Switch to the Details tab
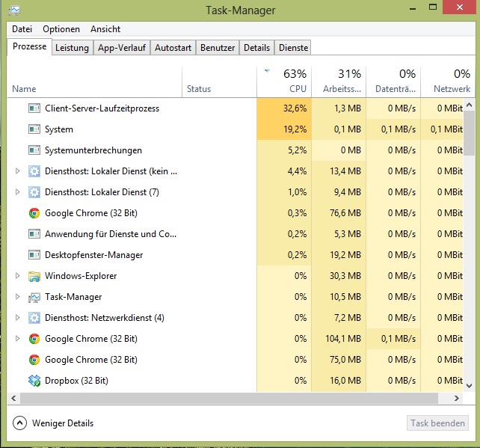The image size is (480, 448). point(257,48)
